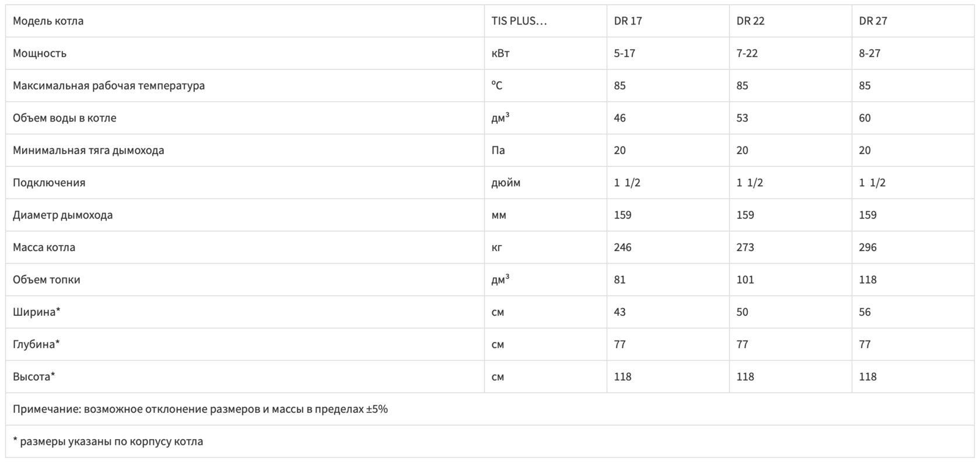The image size is (980, 463).
Task: Click boiler mass value 296
Action: [867, 248]
